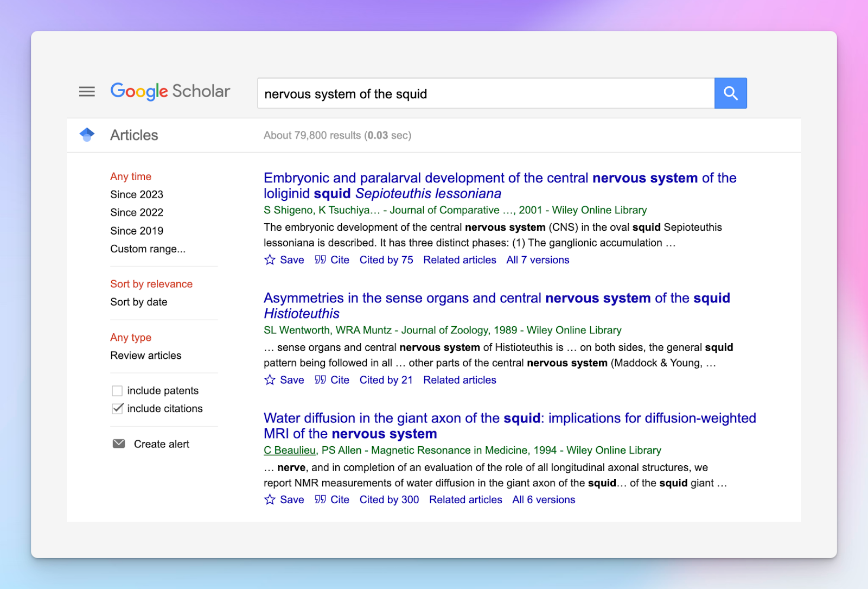Open Related articles for Asymmetries article
Viewport: 868px width, 589px height.
(x=459, y=380)
